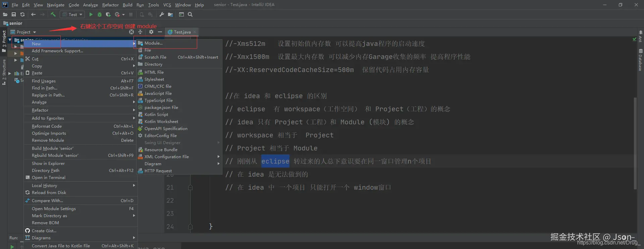Expand the profiler dropdown arrow

pyautogui.click(x=123, y=15)
